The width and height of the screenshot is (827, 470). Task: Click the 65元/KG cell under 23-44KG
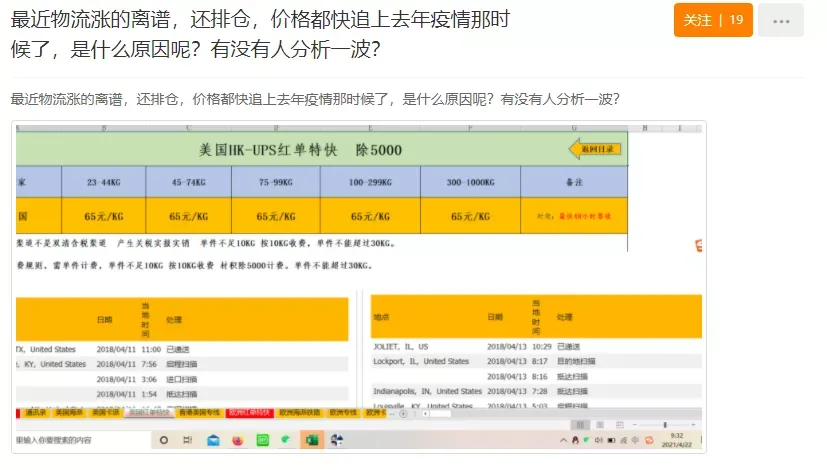pos(104,216)
